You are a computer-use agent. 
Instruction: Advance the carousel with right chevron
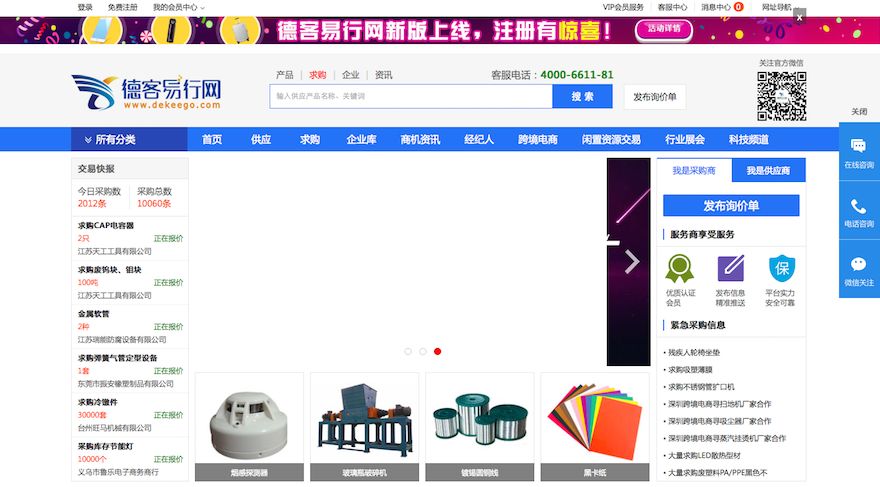(x=631, y=261)
